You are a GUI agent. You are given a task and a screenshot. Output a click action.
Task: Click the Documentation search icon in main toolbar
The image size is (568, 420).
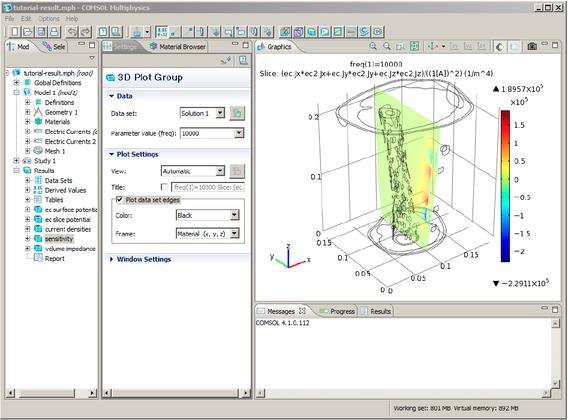click(116, 32)
